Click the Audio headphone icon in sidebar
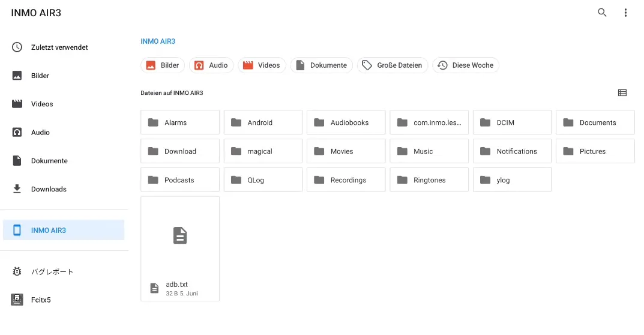This screenshot has height=335, width=644. 17,132
